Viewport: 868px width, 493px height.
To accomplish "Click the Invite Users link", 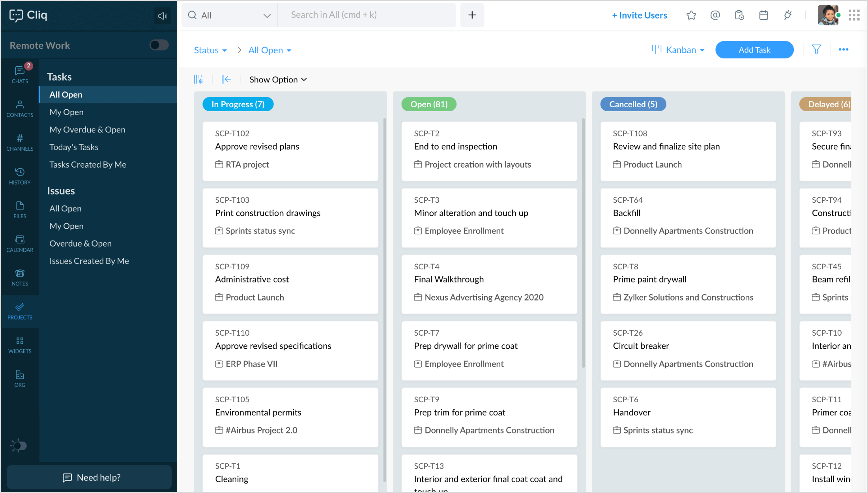I will tap(640, 15).
